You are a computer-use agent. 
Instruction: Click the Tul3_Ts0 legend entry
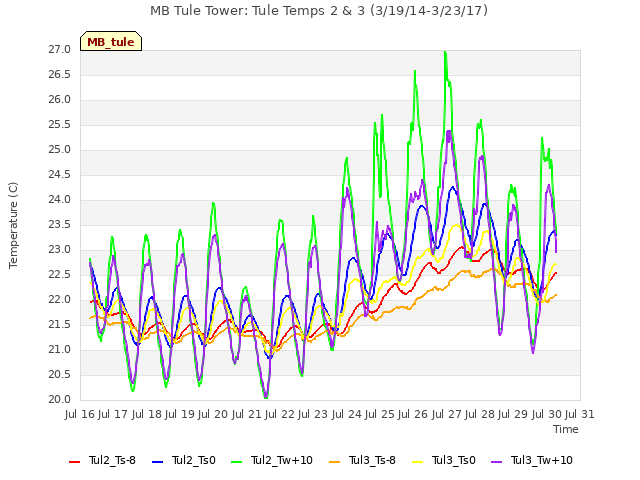point(443,460)
